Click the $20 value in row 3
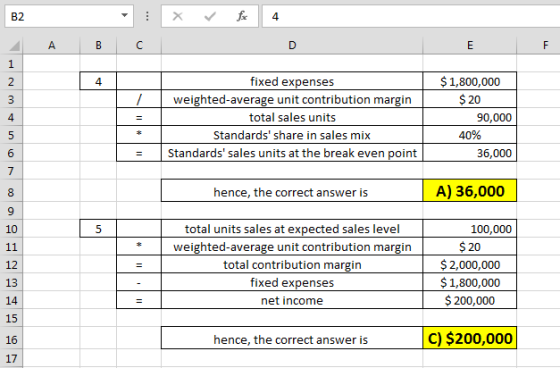Image resolution: width=560 pixels, height=368 pixels. (x=470, y=99)
